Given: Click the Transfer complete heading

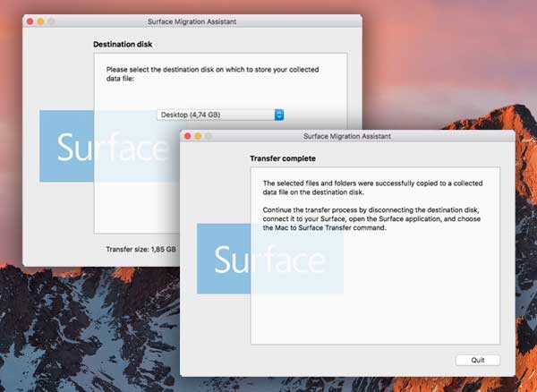Looking at the screenshot, I should pyautogui.click(x=283, y=158).
